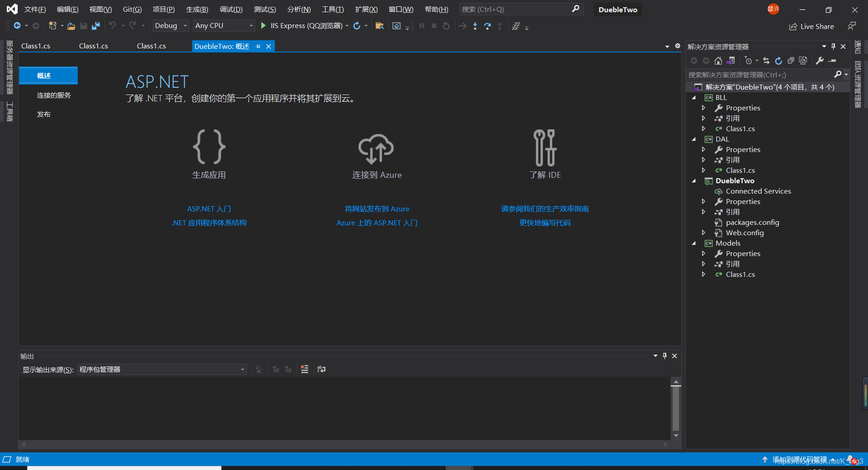
Task: Click the New Project icon in toolbar
Action: [52, 26]
